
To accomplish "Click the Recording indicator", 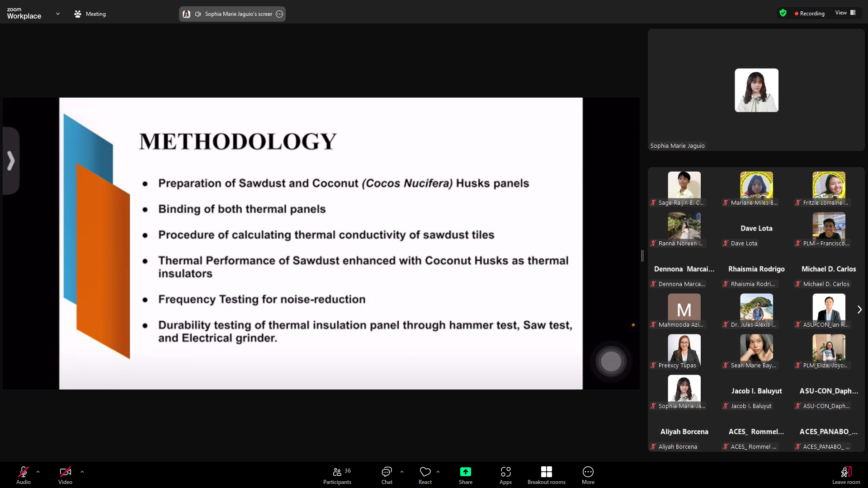I will tap(810, 14).
